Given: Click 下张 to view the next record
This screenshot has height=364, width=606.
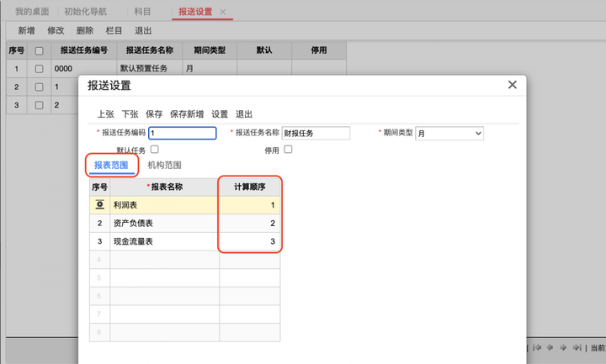Looking at the screenshot, I should click(x=130, y=114).
